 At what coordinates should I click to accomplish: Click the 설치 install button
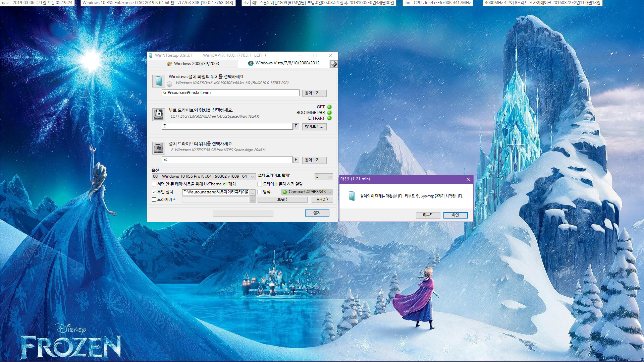click(x=317, y=213)
